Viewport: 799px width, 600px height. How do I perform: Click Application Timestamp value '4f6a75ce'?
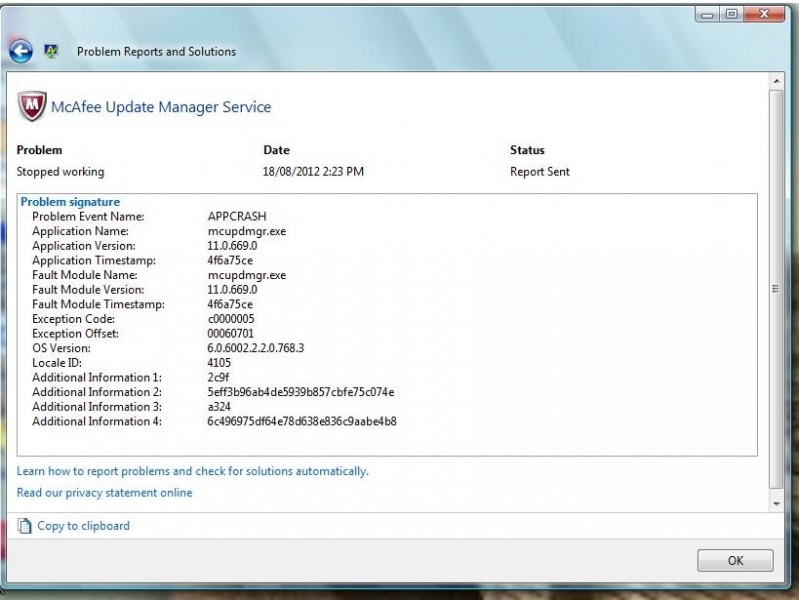click(230, 260)
